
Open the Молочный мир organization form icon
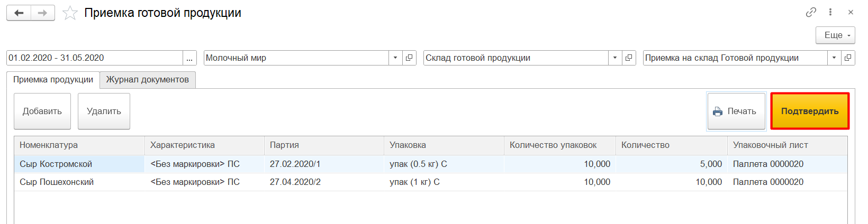409,58
